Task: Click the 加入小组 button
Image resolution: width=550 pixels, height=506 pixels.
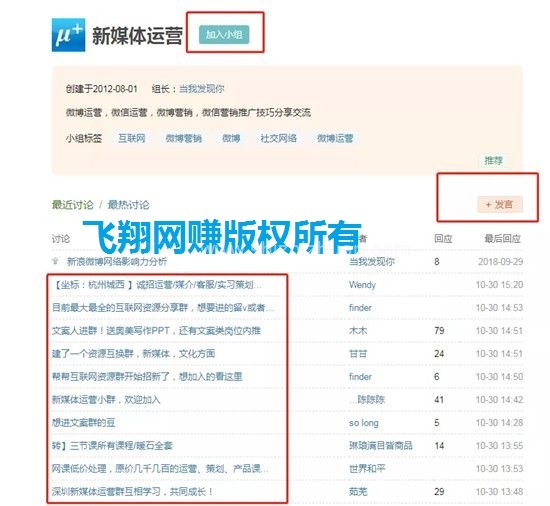Action: pos(224,34)
